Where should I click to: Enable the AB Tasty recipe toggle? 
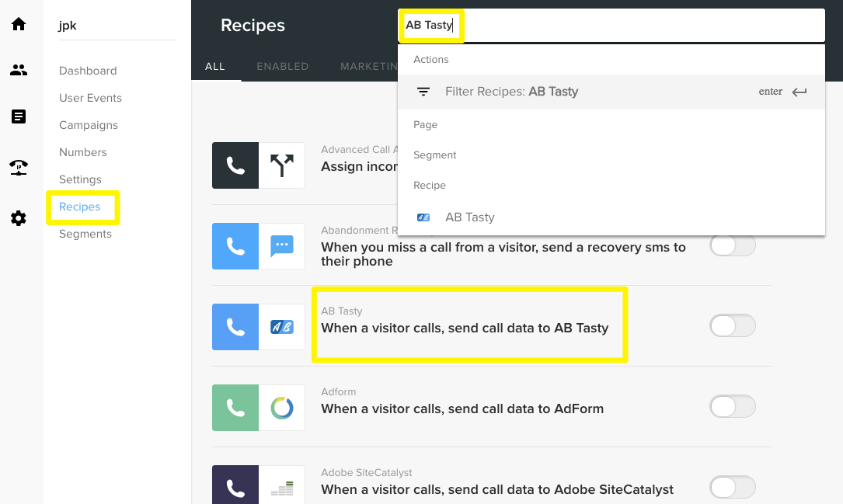732,325
